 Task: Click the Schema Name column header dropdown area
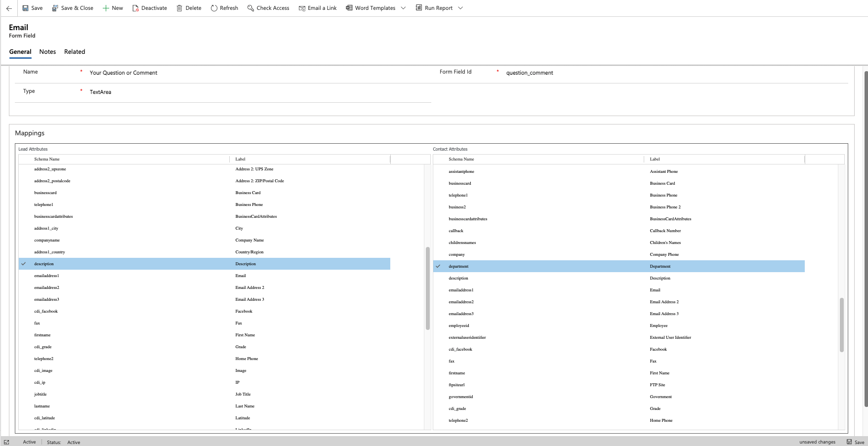[124, 159]
